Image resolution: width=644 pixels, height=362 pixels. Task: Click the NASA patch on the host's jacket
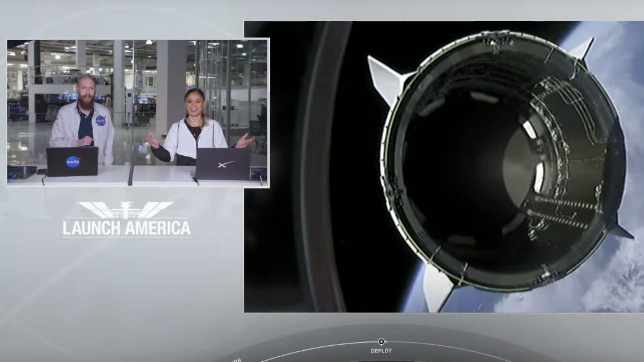[101, 121]
